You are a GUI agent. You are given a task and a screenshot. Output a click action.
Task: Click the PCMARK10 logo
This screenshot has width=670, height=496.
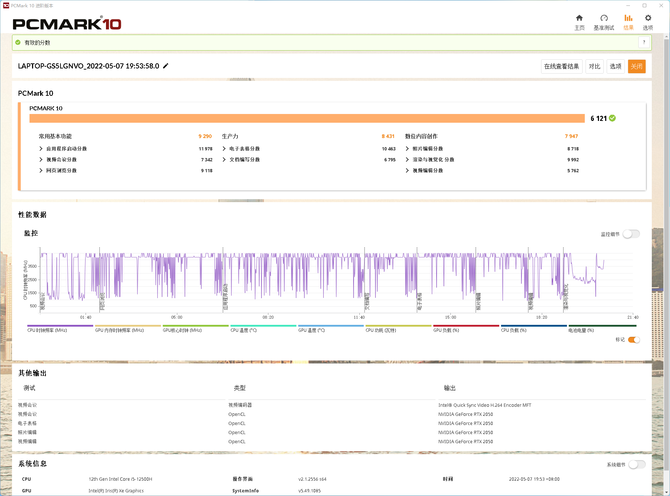click(67, 24)
